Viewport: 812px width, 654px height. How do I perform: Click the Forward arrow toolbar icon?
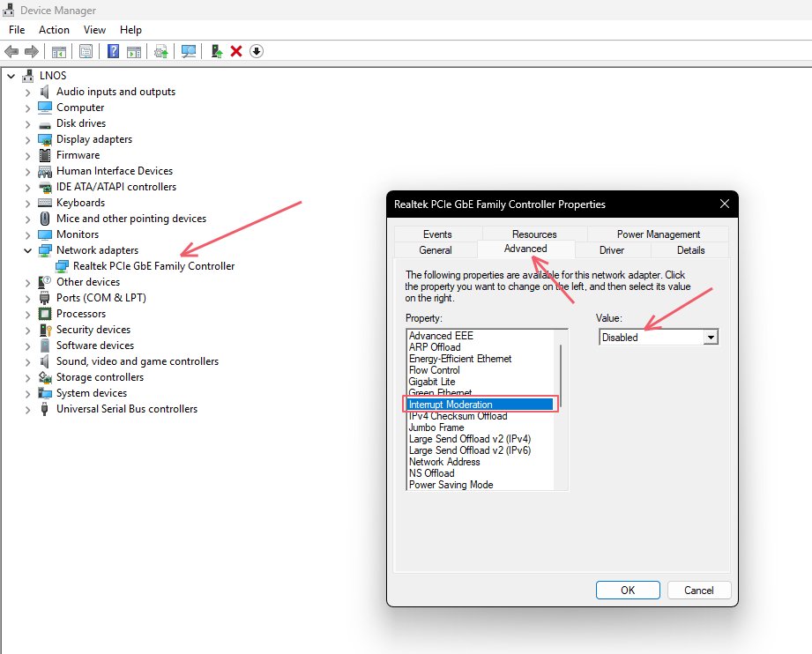coord(32,51)
